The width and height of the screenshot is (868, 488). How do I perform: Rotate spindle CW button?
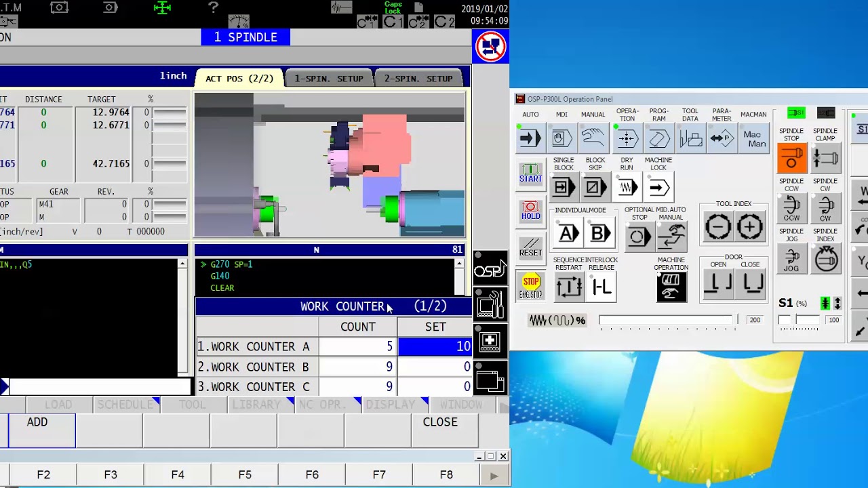825,209
